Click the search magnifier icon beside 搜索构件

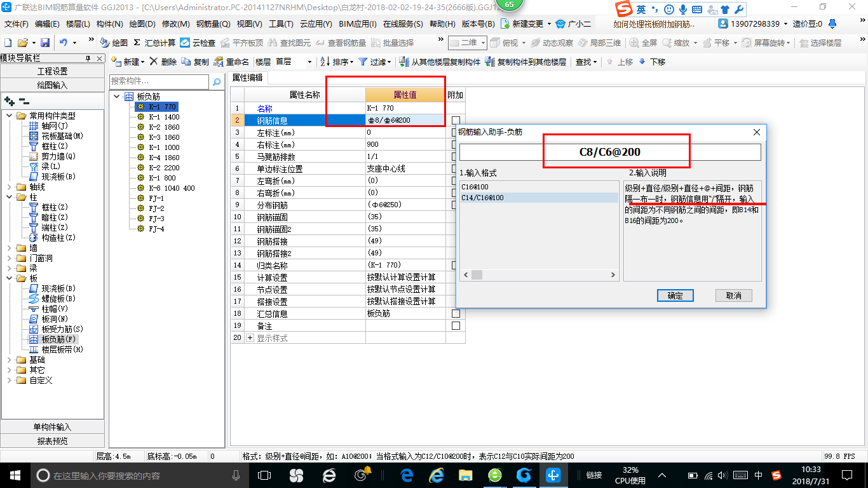point(217,82)
